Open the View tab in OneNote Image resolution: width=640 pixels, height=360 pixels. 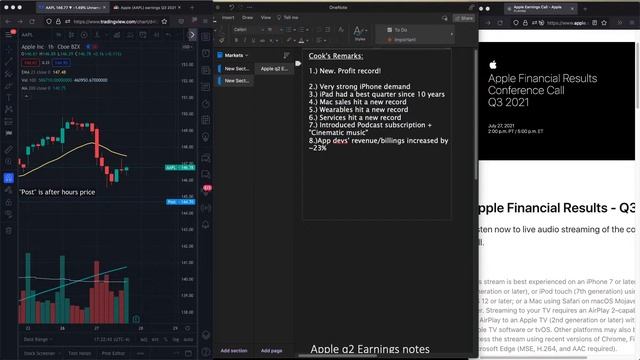266,18
